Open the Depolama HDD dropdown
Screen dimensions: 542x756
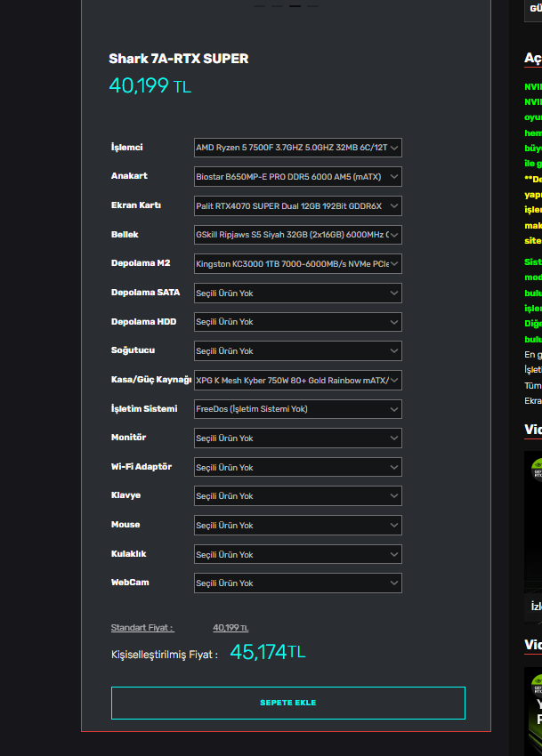pos(298,322)
